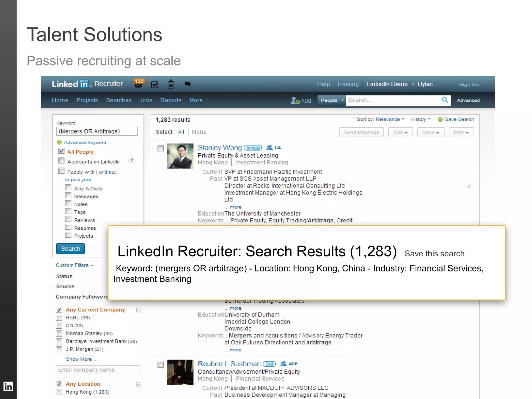Open the Searches menu
The image size is (532, 399).
point(119,100)
